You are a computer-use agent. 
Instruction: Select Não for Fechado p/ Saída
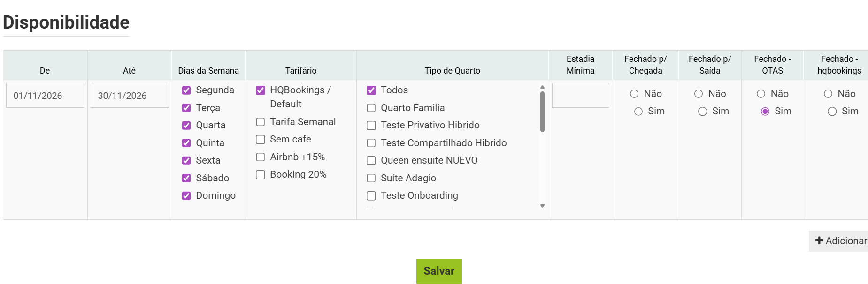click(x=699, y=94)
